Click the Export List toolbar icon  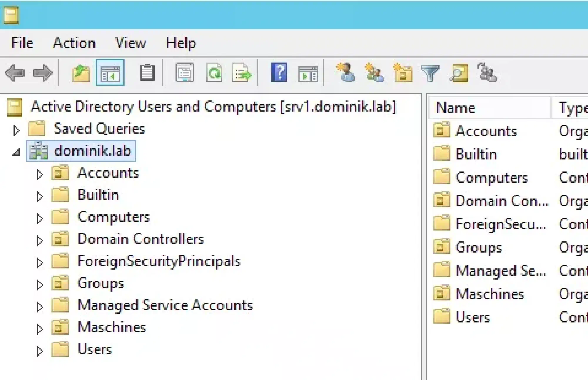[242, 73]
